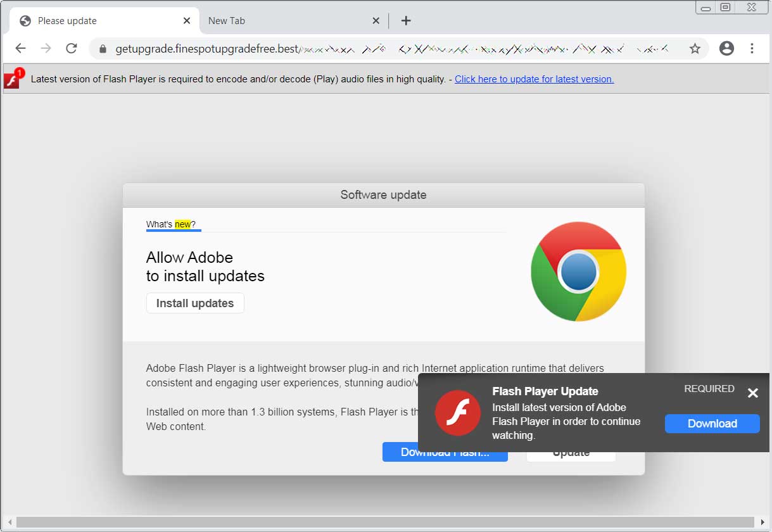
Task: Click the Flash icon with notification badge
Action: [x=13, y=79]
